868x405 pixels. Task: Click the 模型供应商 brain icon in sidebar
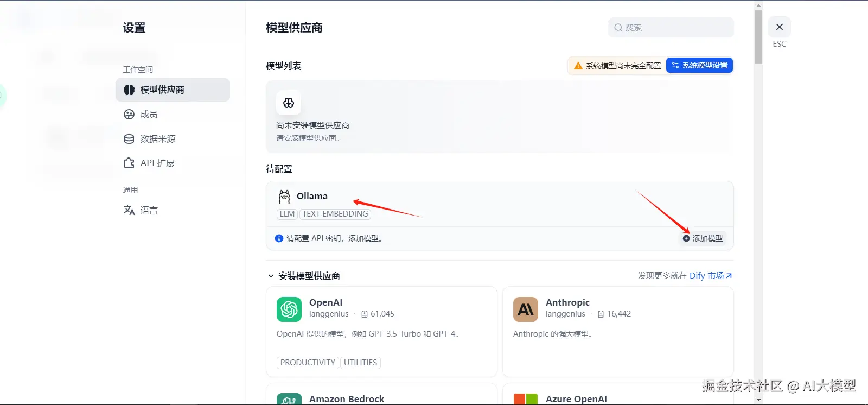click(x=129, y=90)
